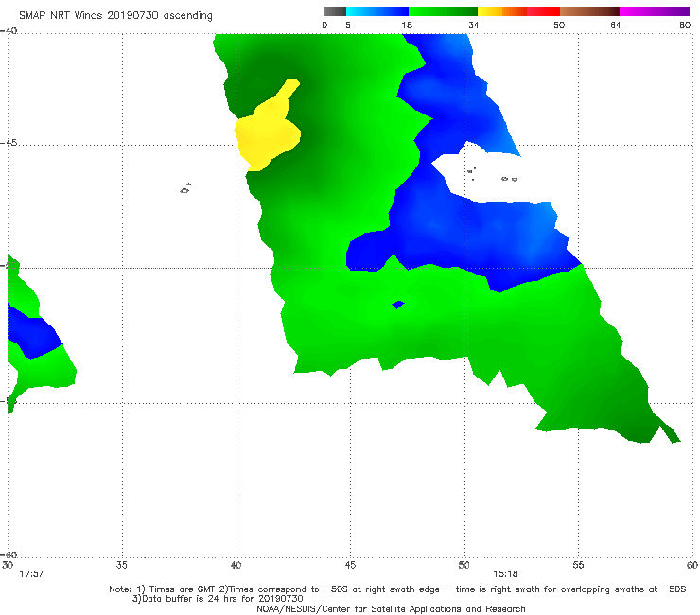This screenshot has width=700, height=615.
Task: Click the small island outline near longitude 38
Action: [x=185, y=188]
